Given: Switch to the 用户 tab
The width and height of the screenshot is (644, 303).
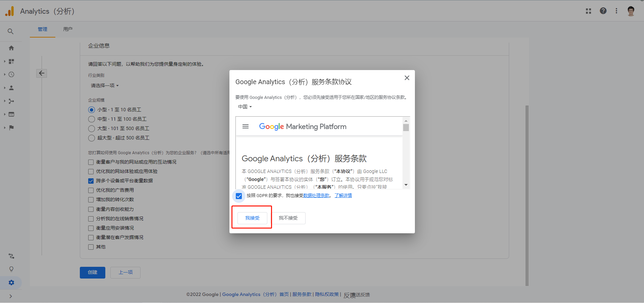Looking at the screenshot, I should click(68, 29).
